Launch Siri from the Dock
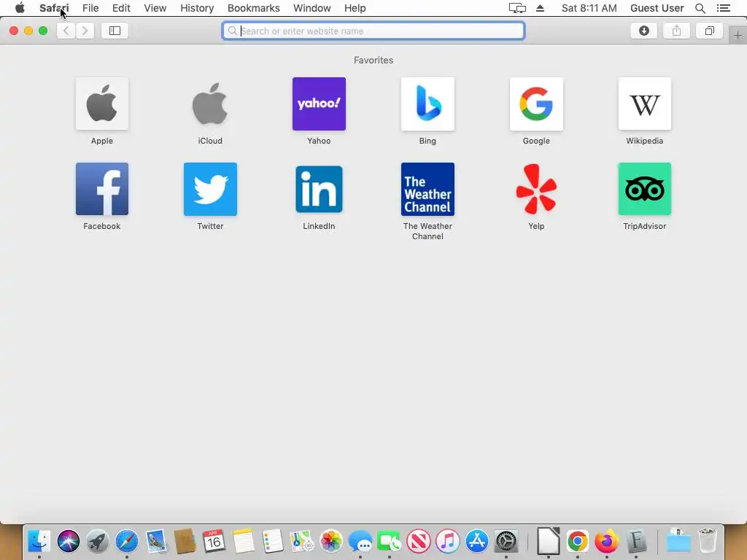This screenshot has width=747, height=560. click(68, 541)
